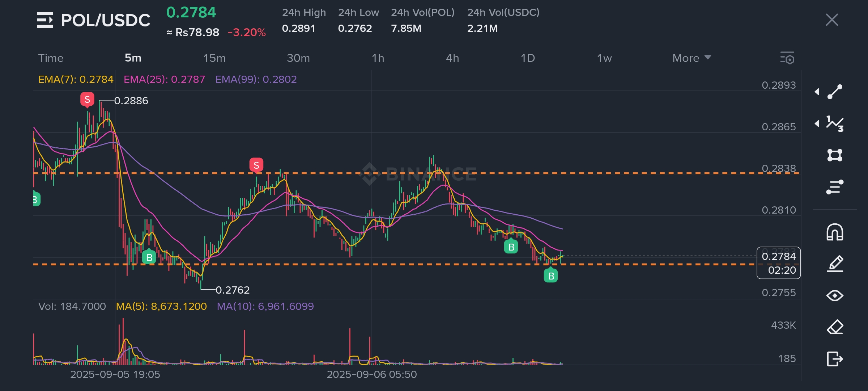This screenshot has height=391, width=868.
Task: Select the eraser tool
Action: point(835,327)
